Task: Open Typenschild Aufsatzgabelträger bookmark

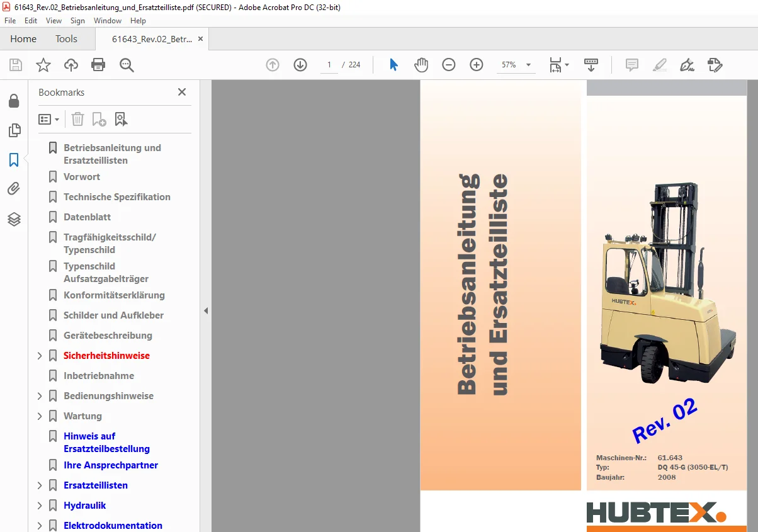Action: click(106, 273)
